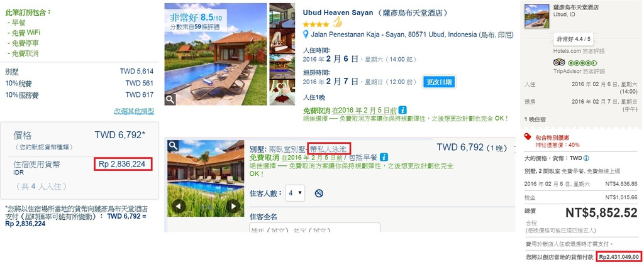Click the 改選其他房型 link
This screenshot has width=644, height=267.
click(134, 111)
